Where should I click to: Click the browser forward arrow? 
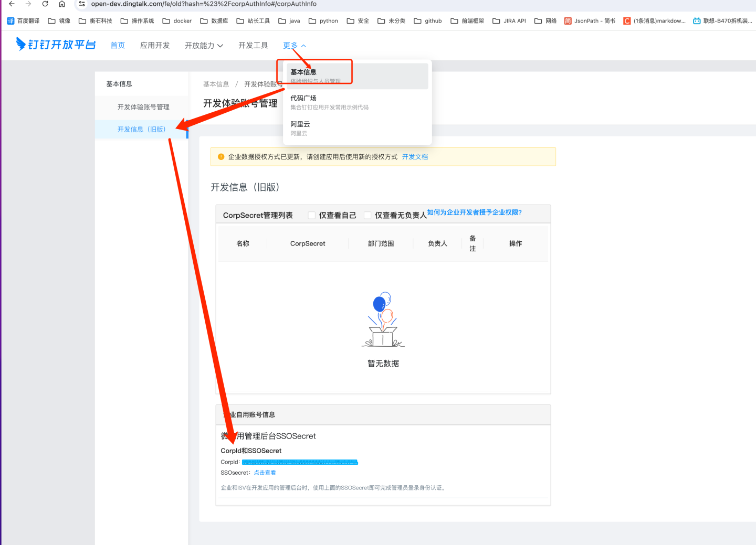coord(28,4)
